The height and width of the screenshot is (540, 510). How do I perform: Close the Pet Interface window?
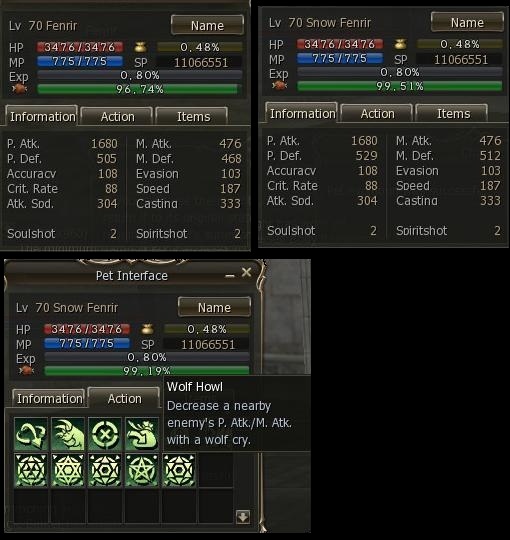(246, 272)
